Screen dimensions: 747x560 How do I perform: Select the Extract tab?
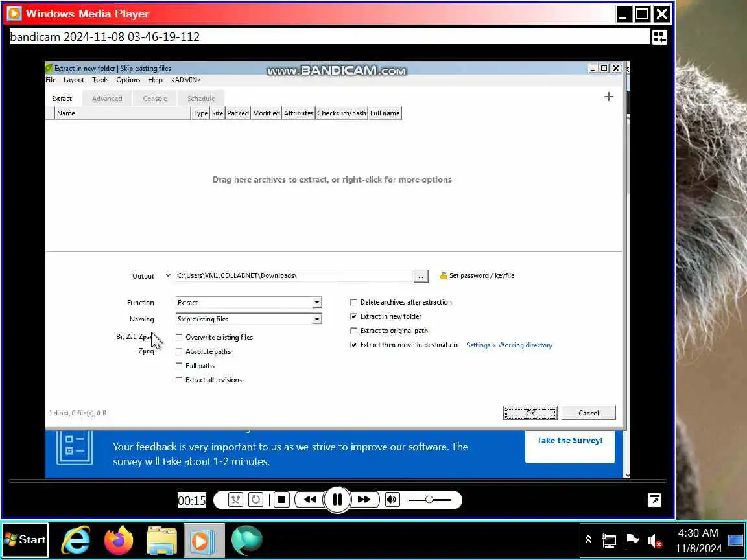[62, 99]
